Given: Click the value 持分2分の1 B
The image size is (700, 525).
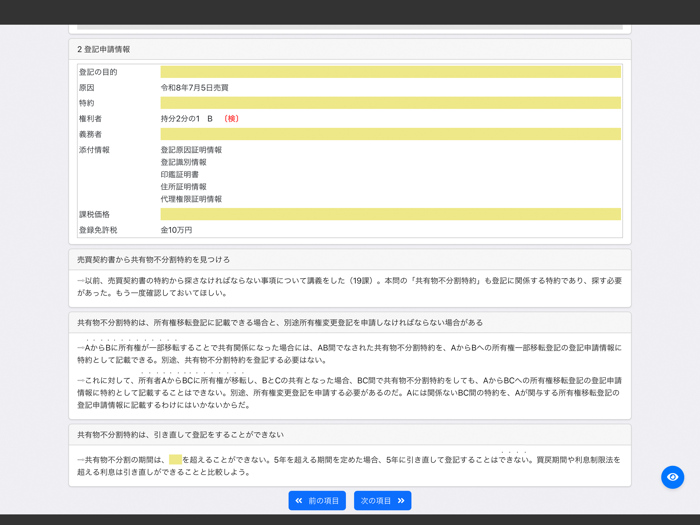Looking at the screenshot, I should (187, 118).
